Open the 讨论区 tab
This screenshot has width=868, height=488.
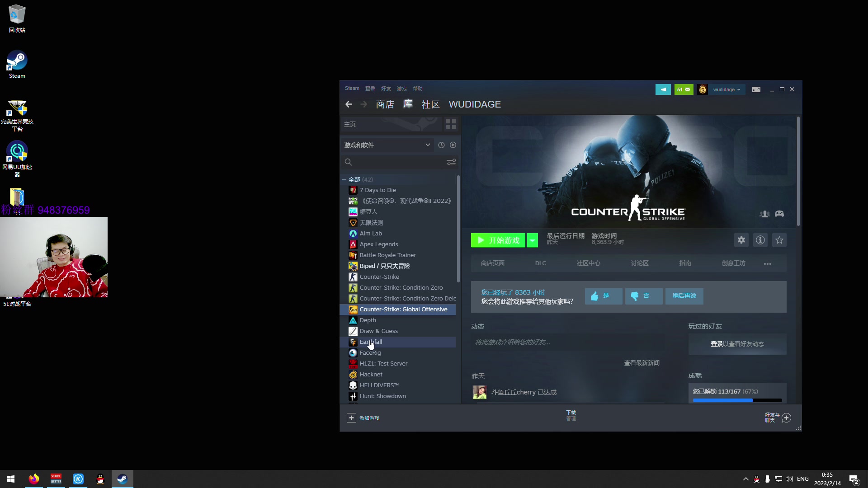click(x=640, y=263)
